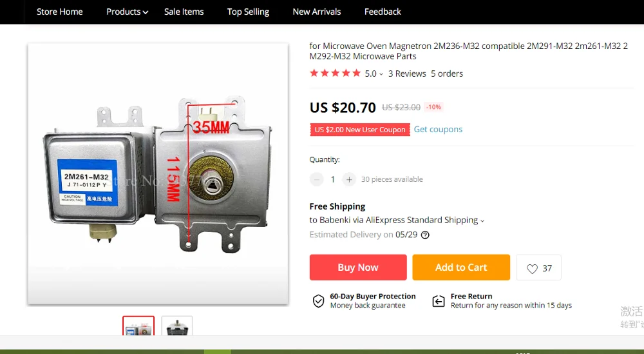This screenshot has width=644, height=354.
Task: Click the Free Return arrow icon
Action: [439, 301]
